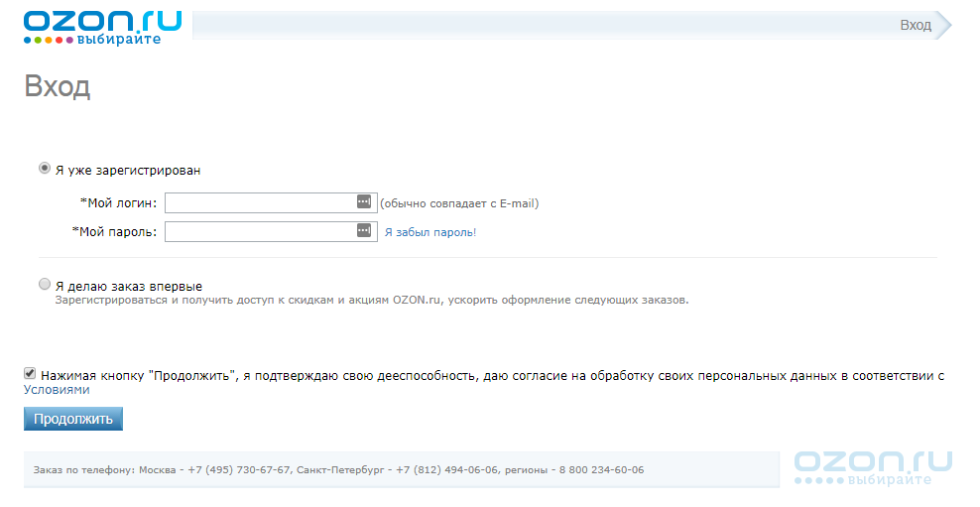Open the "Я забыл пароль!" link
This screenshot has height=507, width=980.
[430, 232]
